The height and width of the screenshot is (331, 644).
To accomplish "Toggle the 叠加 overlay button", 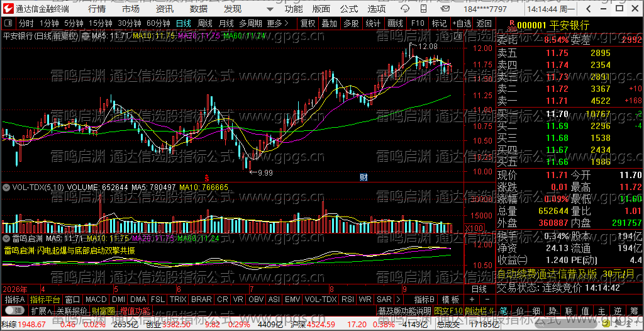I will coord(330,23).
